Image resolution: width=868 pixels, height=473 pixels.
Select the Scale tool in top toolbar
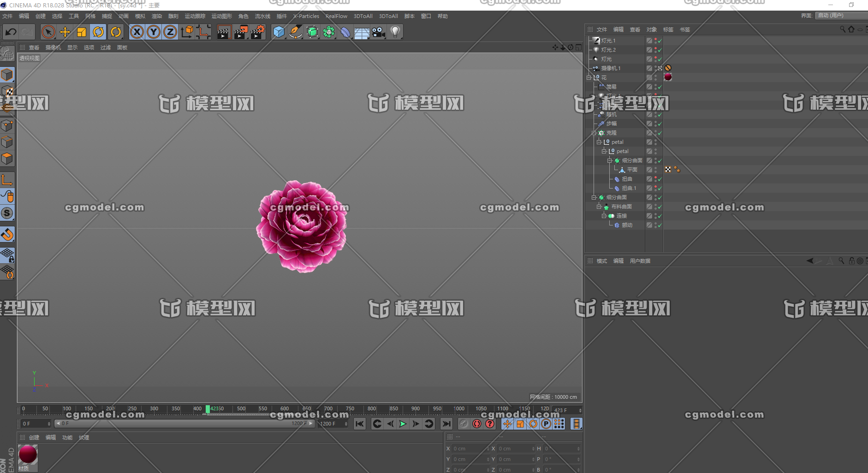coord(82,32)
